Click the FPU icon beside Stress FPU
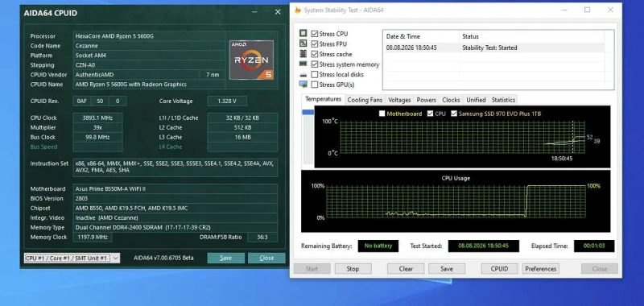The height and width of the screenshot is (306, 644). pos(303,43)
